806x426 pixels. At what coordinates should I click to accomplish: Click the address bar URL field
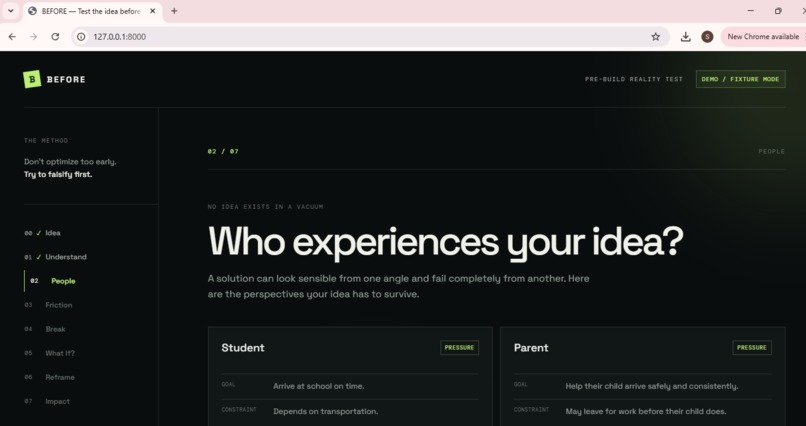368,36
